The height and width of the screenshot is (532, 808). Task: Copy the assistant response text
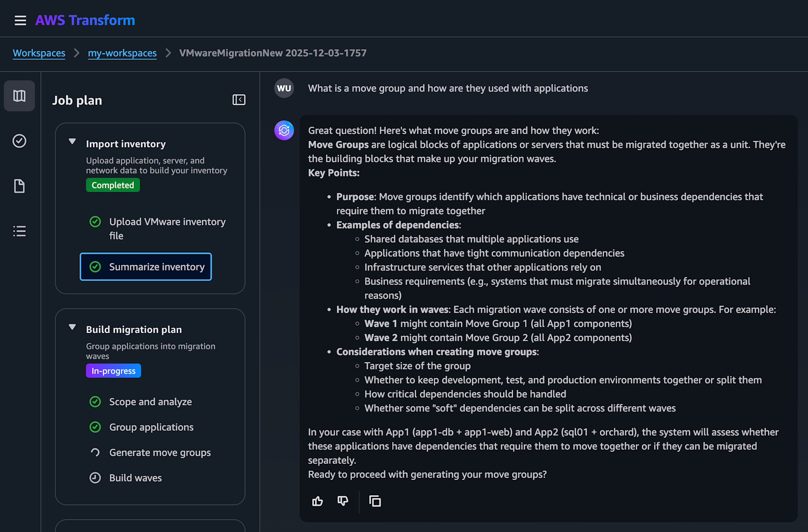click(375, 501)
